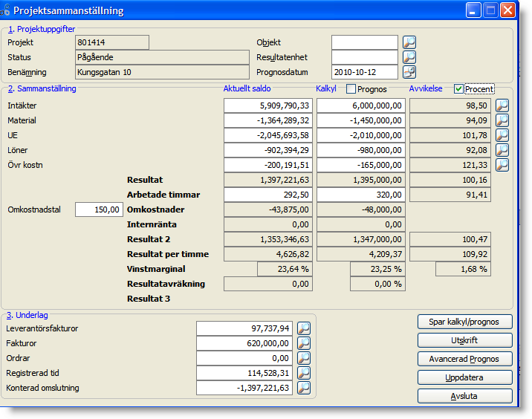532x419 pixels.
Task: Open the Ordrar magnifier icon
Action: (x=304, y=358)
